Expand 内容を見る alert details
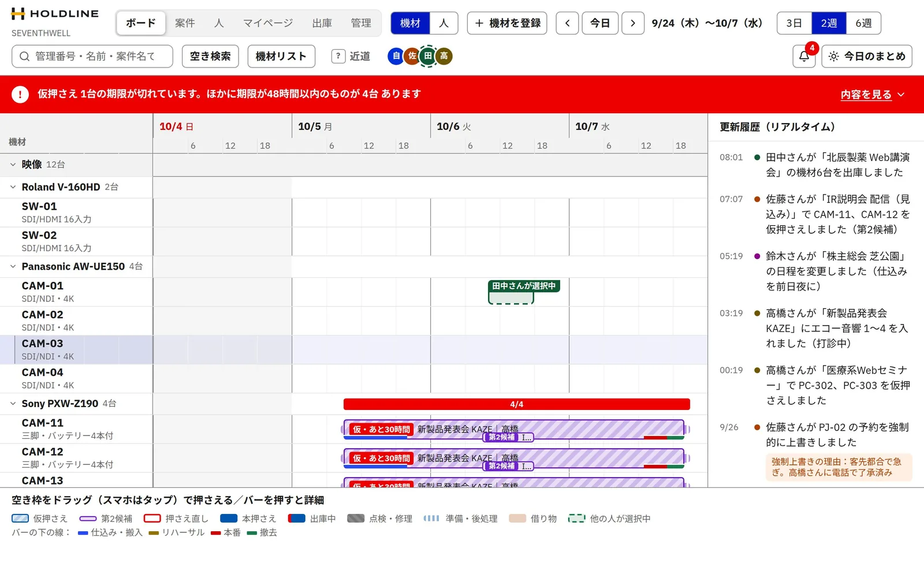Image resolution: width=924 pixels, height=563 pixels. click(873, 95)
